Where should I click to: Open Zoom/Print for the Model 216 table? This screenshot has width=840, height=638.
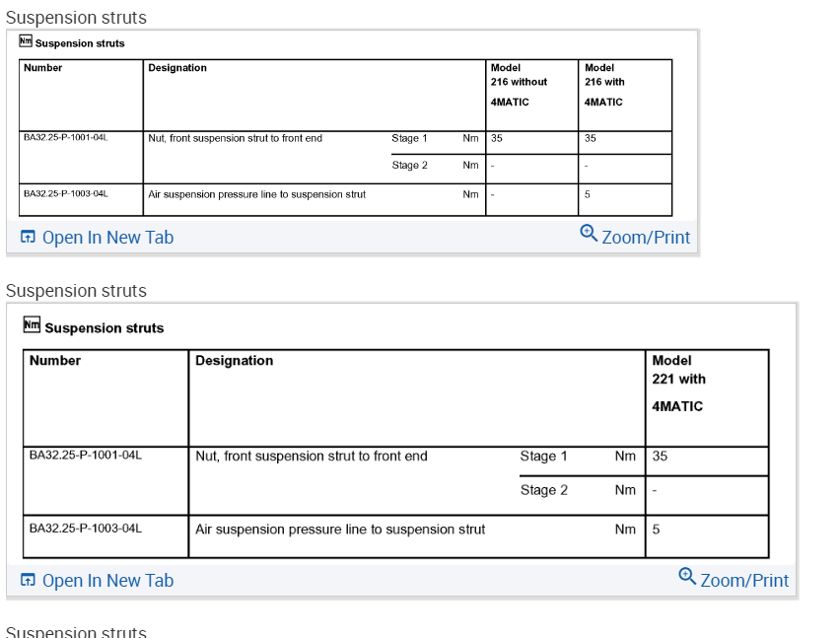point(646,238)
